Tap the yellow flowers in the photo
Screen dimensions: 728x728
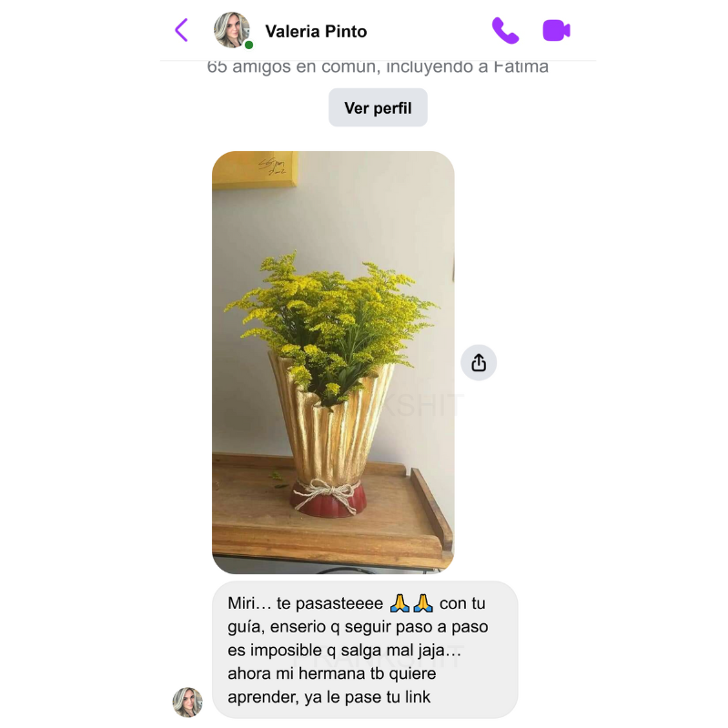(x=329, y=316)
